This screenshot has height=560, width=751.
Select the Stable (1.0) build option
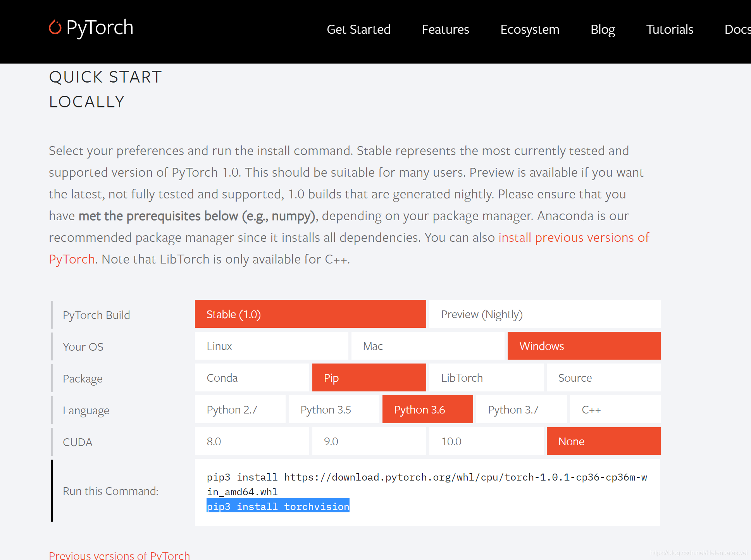(310, 314)
